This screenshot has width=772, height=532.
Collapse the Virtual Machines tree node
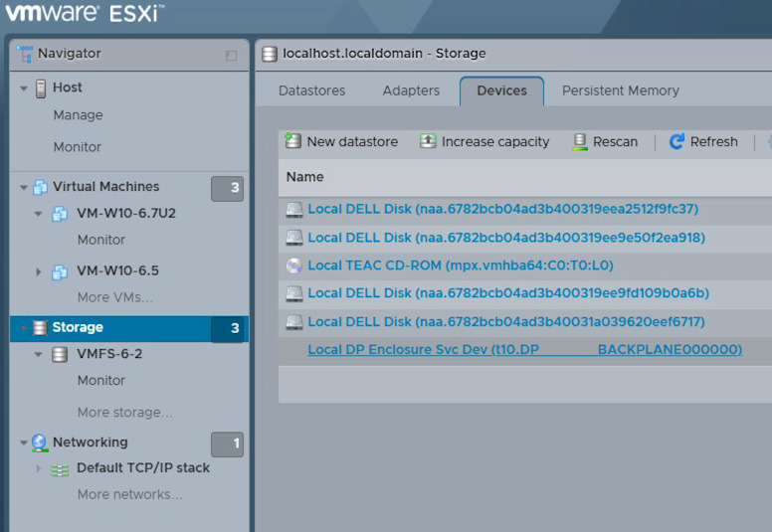(x=23, y=188)
